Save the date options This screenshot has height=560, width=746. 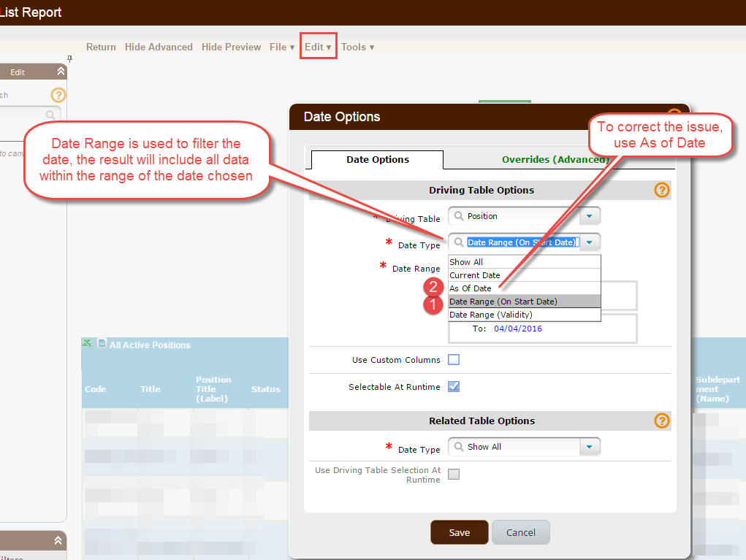tap(459, 532)
